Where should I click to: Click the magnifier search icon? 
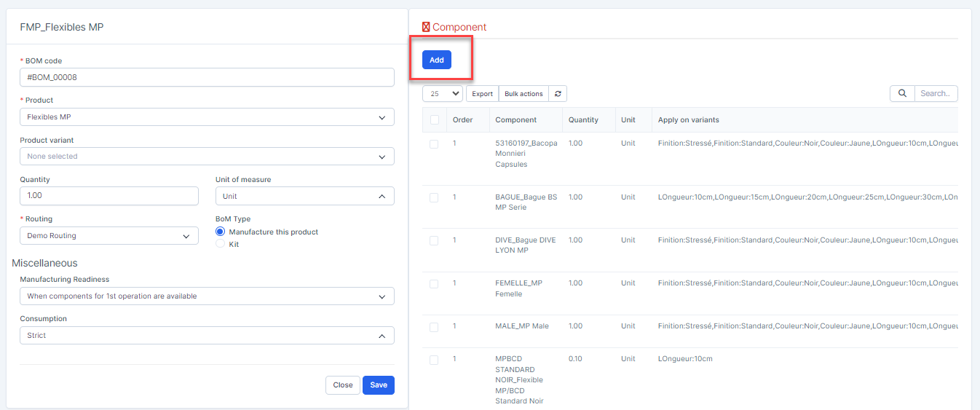click(x=902, y=93)
